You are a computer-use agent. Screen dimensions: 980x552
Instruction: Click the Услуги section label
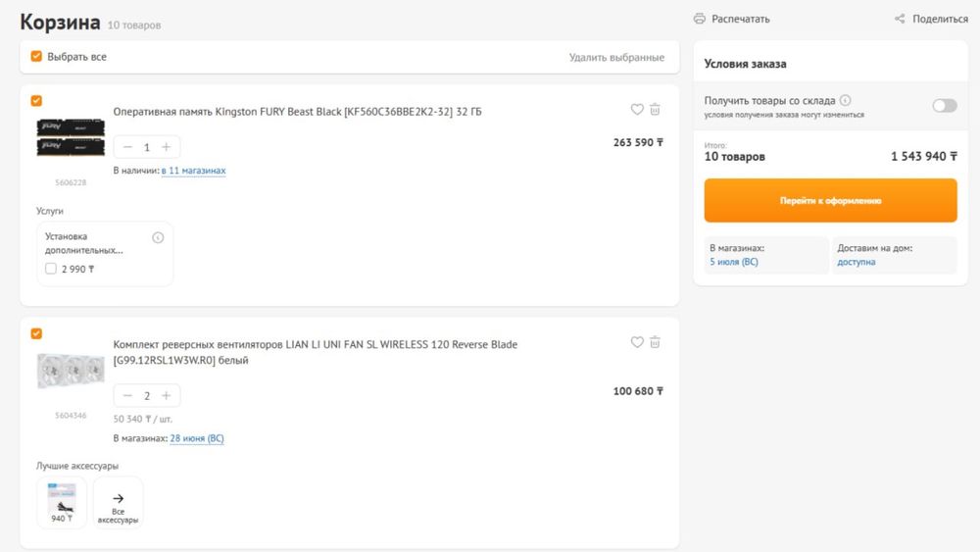pos(49,212)
